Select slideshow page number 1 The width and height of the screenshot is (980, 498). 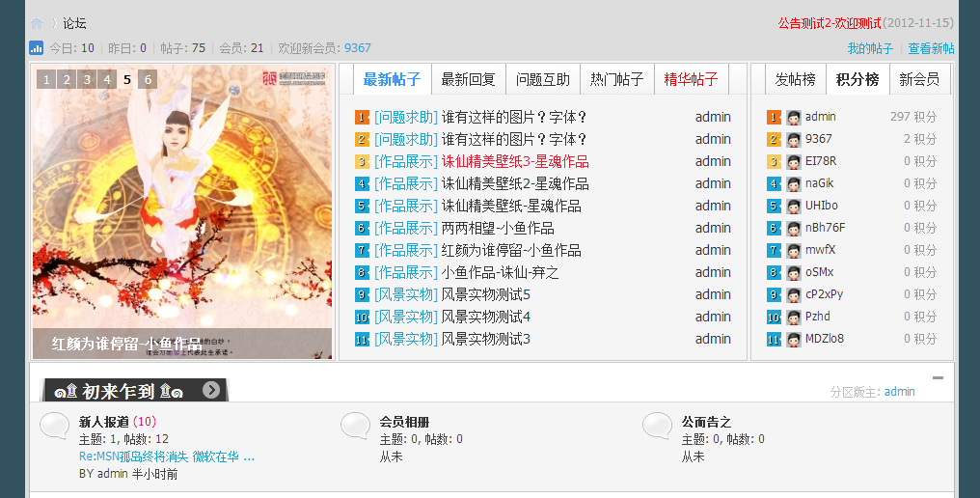pyautogui.click(x=46, y=79)
